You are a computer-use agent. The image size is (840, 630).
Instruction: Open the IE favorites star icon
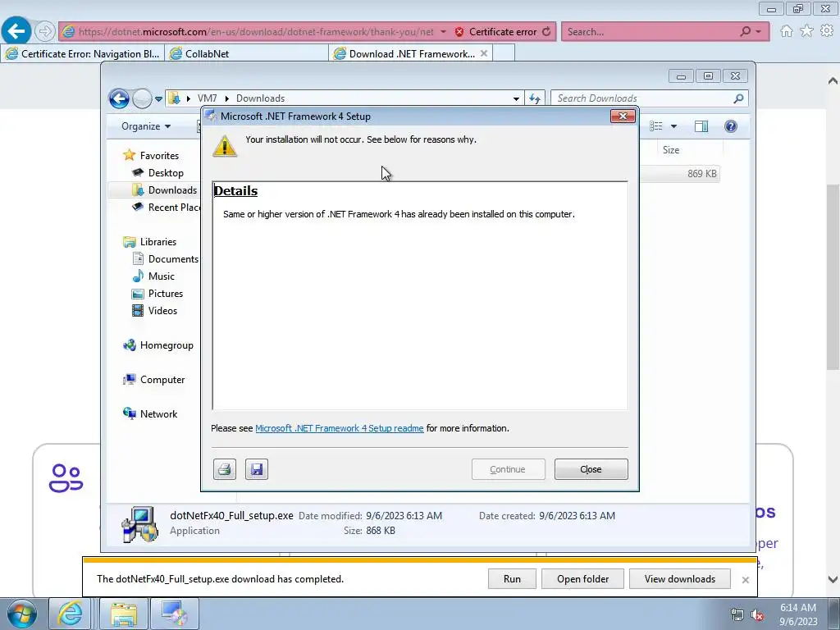pyautogui.click(x=806, y=31)
